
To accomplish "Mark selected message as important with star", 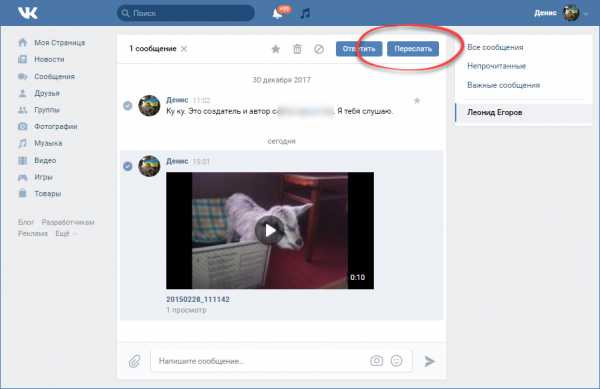I will click(x=276, y=49).
